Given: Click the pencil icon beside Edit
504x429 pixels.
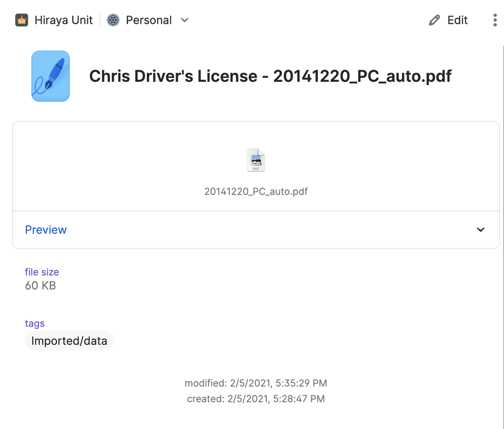Looking at the screenshot, I should point(434,20).
